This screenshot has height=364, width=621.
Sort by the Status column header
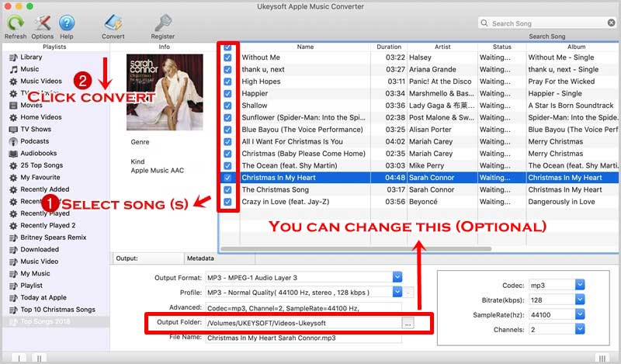(501, 47)
